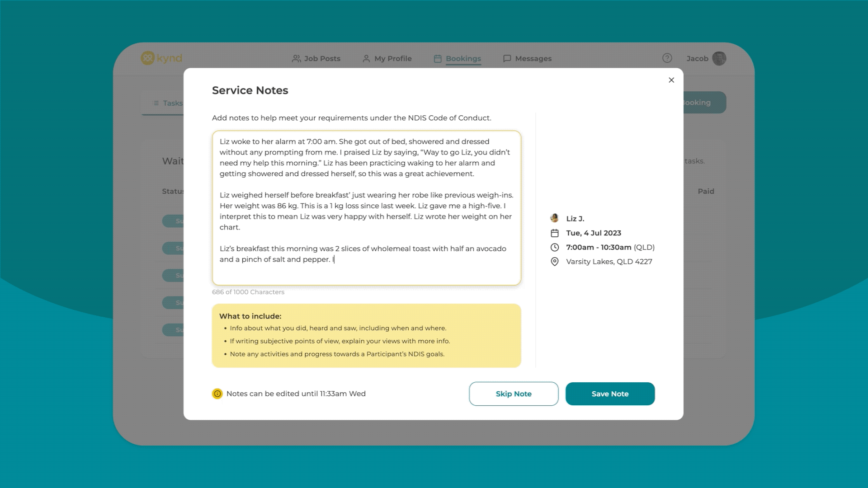Expand the Tasks list panel
868x488 pixels.
tap(155, 103)
